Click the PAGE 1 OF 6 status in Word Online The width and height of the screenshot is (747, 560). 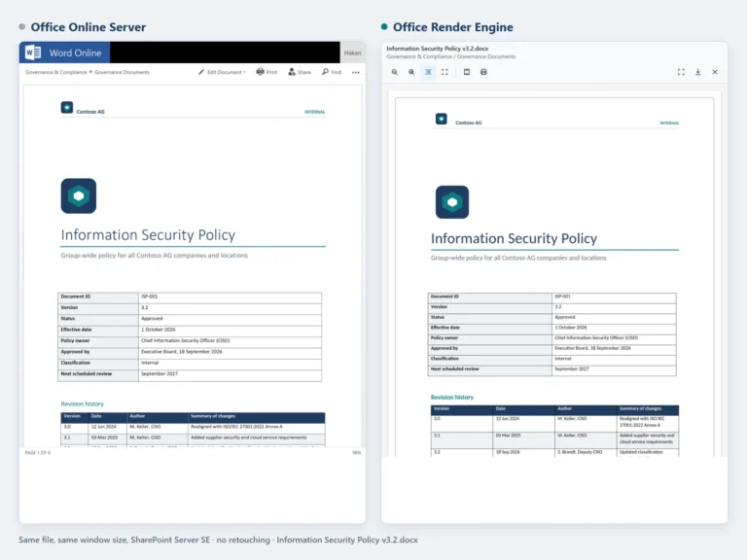38,453
